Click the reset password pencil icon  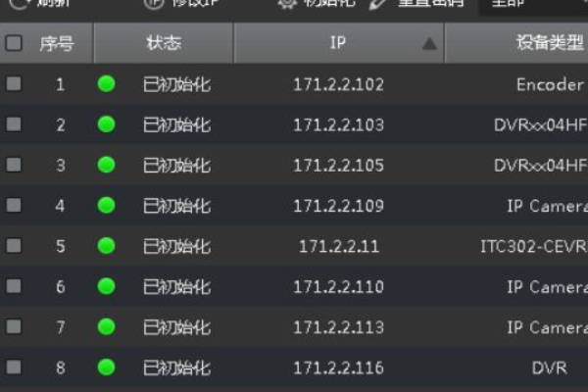pyautogui.click(x=377, y=4)
